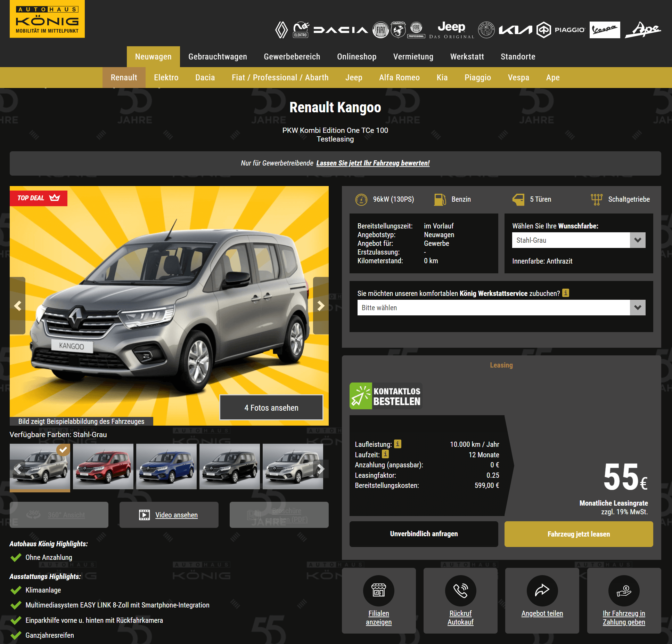Screen dimensions: 672x644
Task: Open the Fiat Professional logo
Action: [416, 30]
